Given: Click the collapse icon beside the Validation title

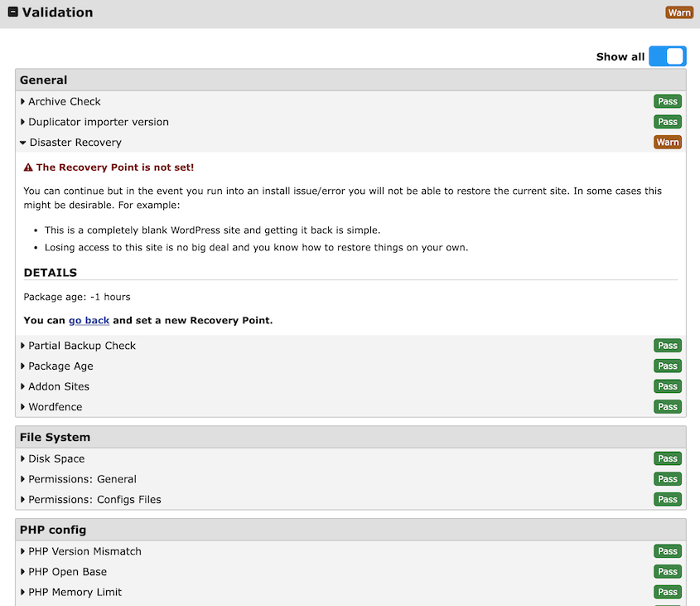Looking at the screenshot, I should click(12, 12).
